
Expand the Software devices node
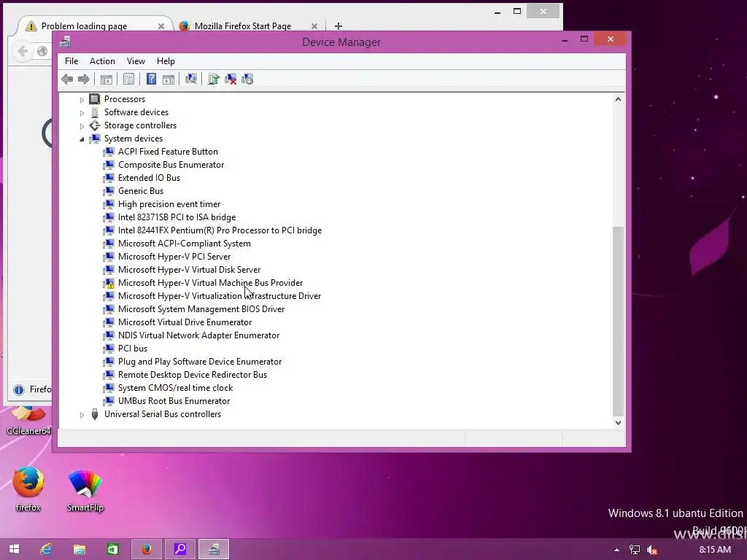coord(82,113)
